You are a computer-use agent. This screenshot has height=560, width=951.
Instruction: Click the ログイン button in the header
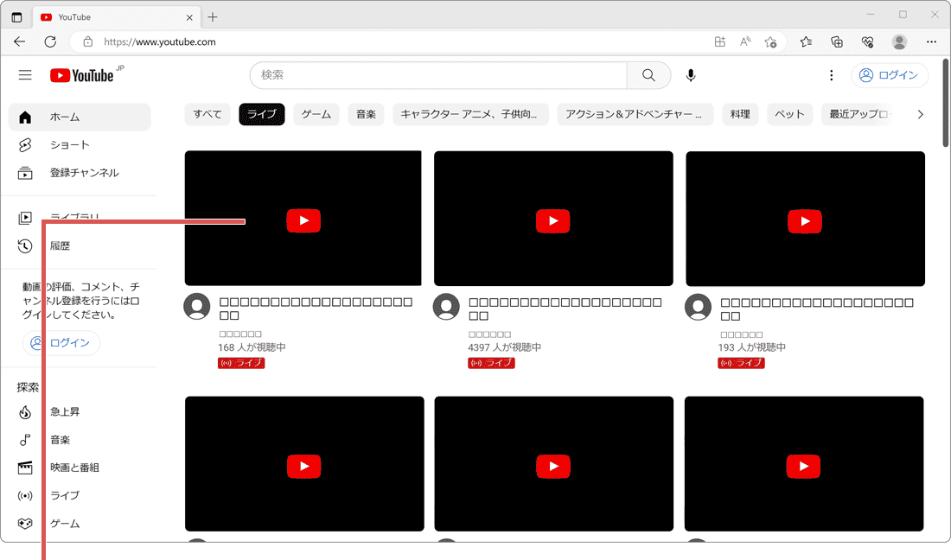pos(890,75)
